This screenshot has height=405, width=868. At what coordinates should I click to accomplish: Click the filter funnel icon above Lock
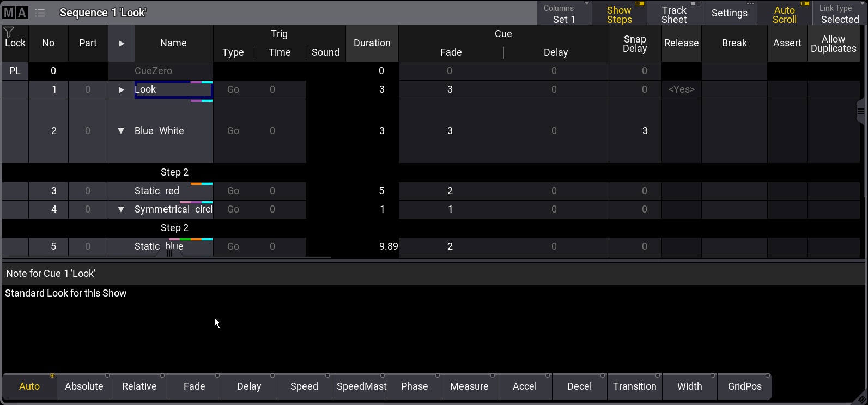tap(9, 32)
